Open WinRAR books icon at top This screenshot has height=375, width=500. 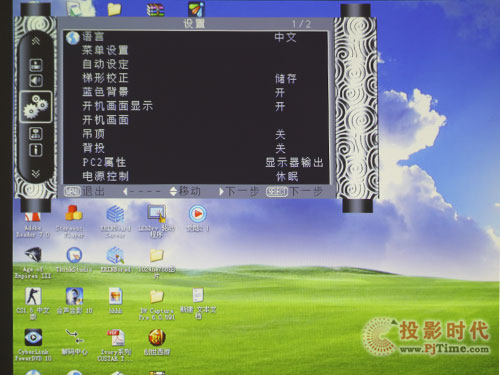156,10
